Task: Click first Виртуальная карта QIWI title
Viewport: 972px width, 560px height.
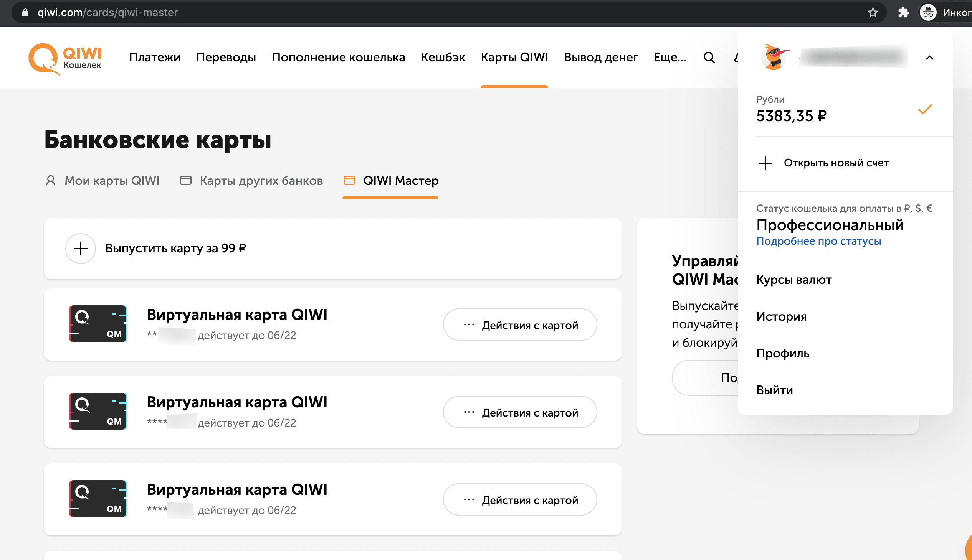Action: 237,315
